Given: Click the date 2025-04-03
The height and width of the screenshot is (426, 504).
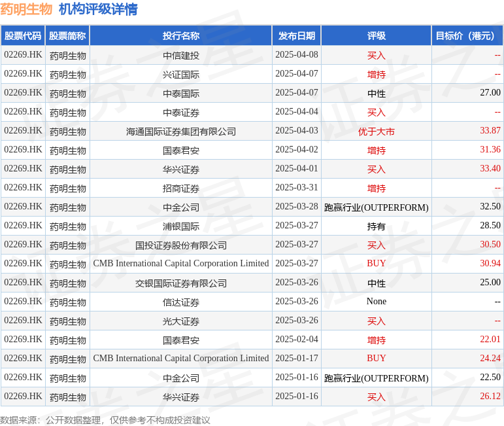Looking at the screenshot, I should (x=297, y=131).
